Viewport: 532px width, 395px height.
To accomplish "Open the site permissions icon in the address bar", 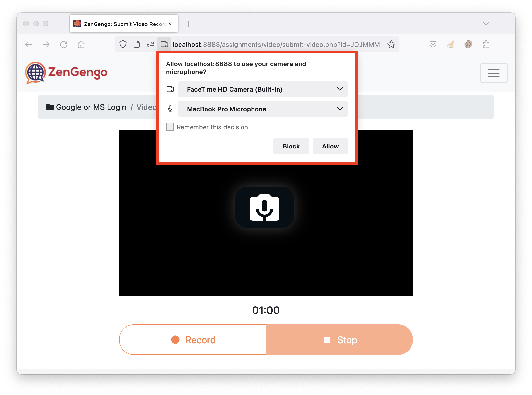I will pyautogui.click(x=150, y=44).
